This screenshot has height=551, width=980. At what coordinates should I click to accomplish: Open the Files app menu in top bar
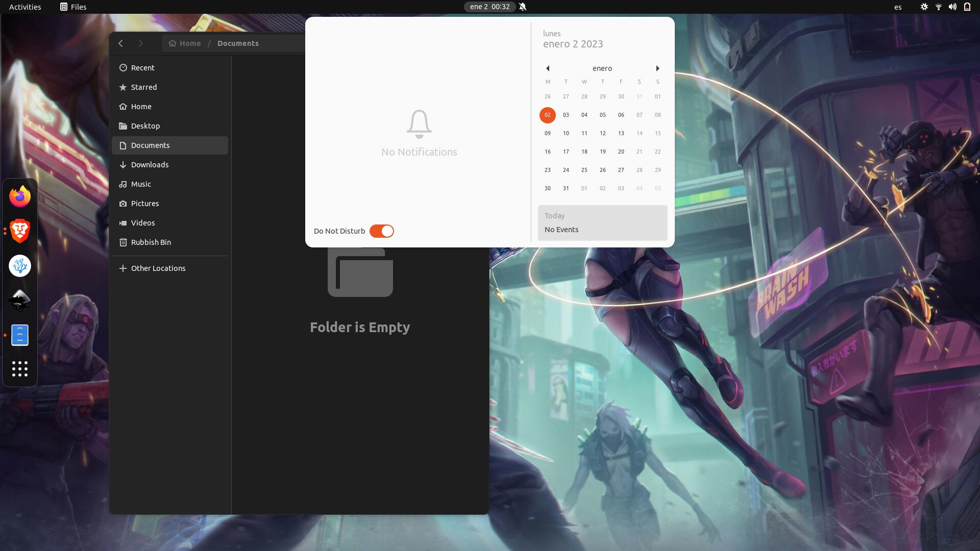pos(73,7)
